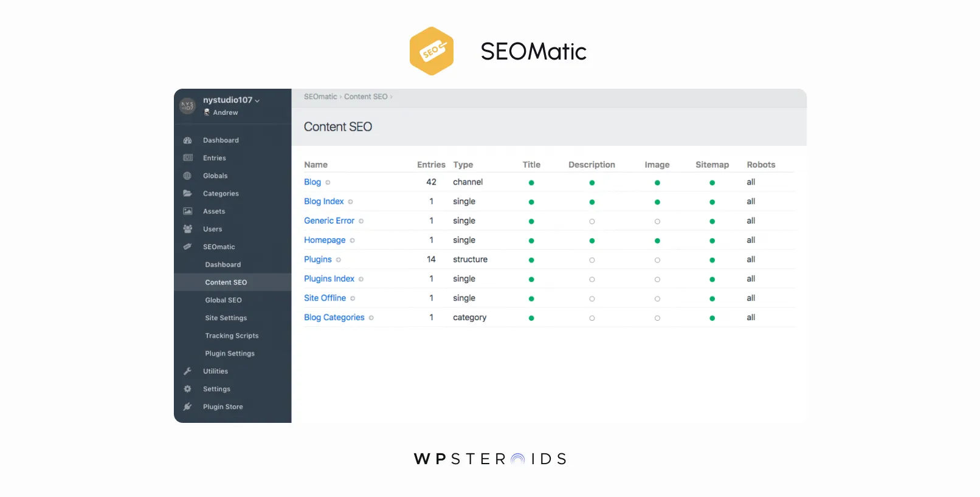Screen dimensions: 980x497
Task: Click the SEOmatic tag icon in sidebar
Action: point(187,247)
